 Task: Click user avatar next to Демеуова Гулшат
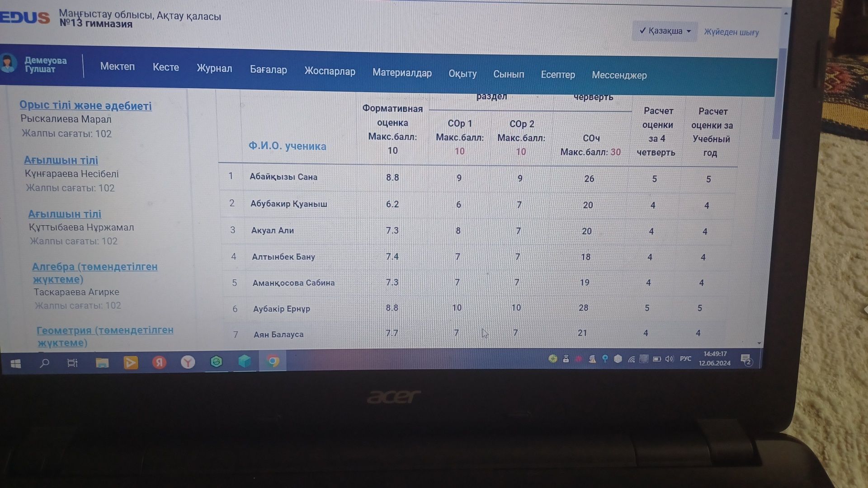pos(9,64)
